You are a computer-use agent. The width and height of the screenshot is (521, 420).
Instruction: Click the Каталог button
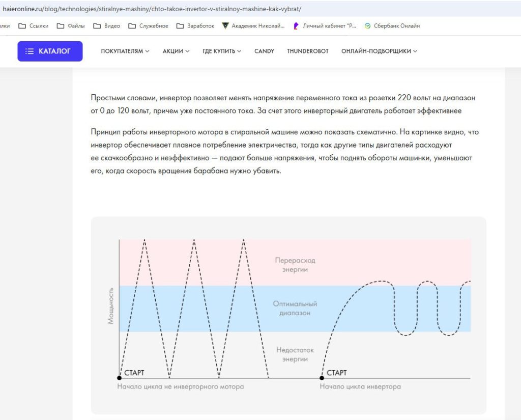click(x=50, y=51)
